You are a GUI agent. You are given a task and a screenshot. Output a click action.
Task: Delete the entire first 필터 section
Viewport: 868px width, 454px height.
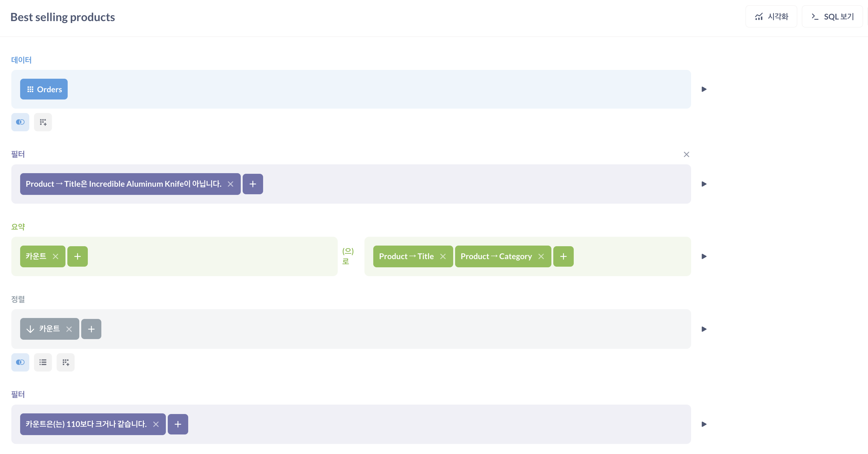point(686,154)
